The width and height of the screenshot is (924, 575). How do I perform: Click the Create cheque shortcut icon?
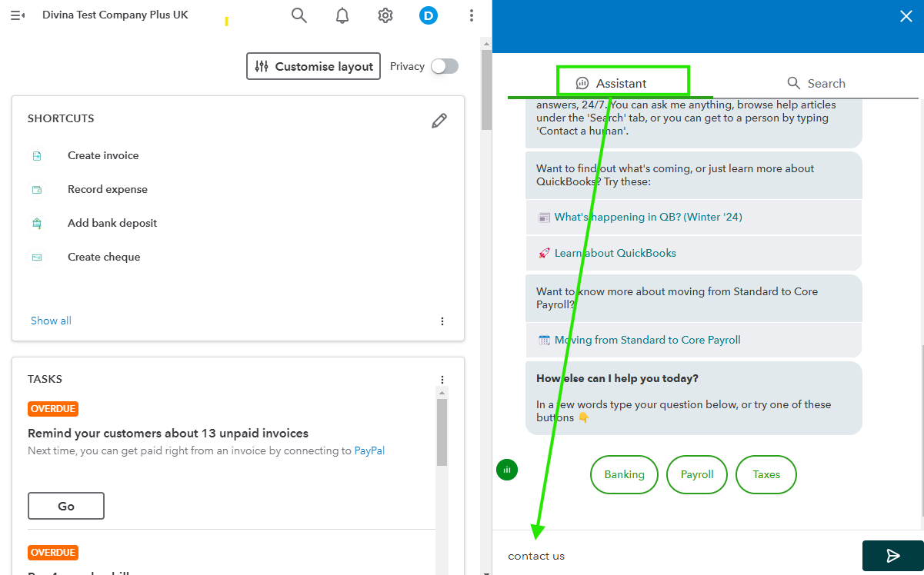pos(37,258)
